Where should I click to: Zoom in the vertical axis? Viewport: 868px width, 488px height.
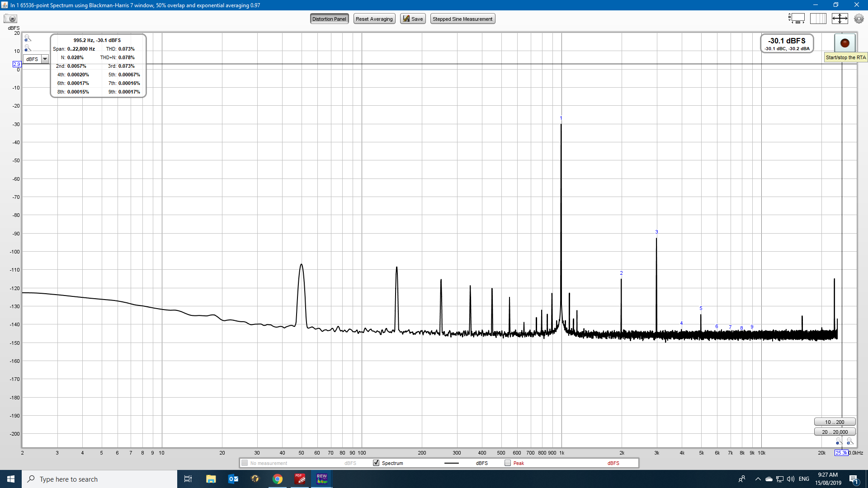point(28,38)
